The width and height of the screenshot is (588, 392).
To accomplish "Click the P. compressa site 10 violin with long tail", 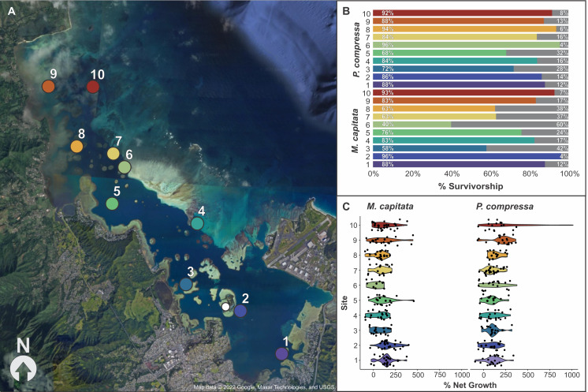I will point(525,225).
